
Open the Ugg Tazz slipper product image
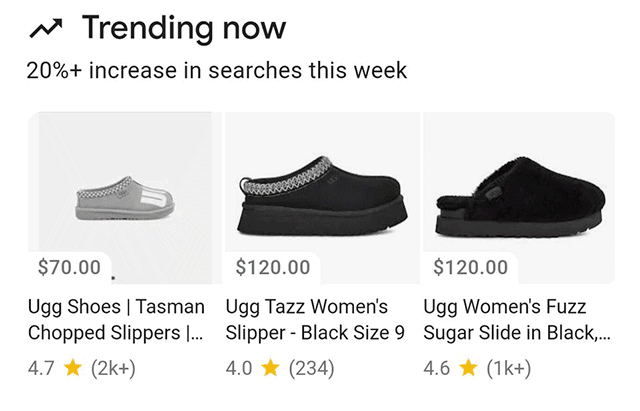(x=322, y=198)
